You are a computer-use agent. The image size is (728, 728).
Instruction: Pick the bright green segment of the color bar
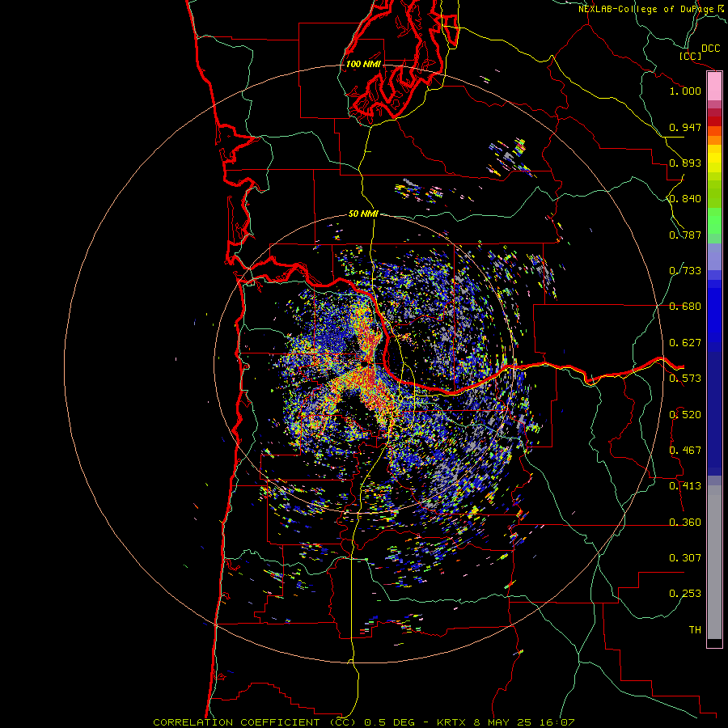(714, 221)
